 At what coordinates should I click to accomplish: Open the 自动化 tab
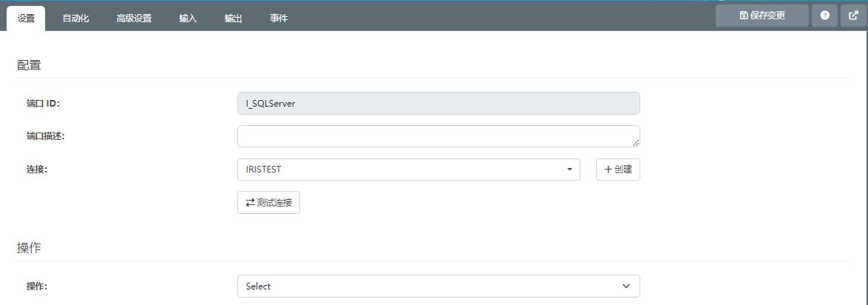point(75,19)
